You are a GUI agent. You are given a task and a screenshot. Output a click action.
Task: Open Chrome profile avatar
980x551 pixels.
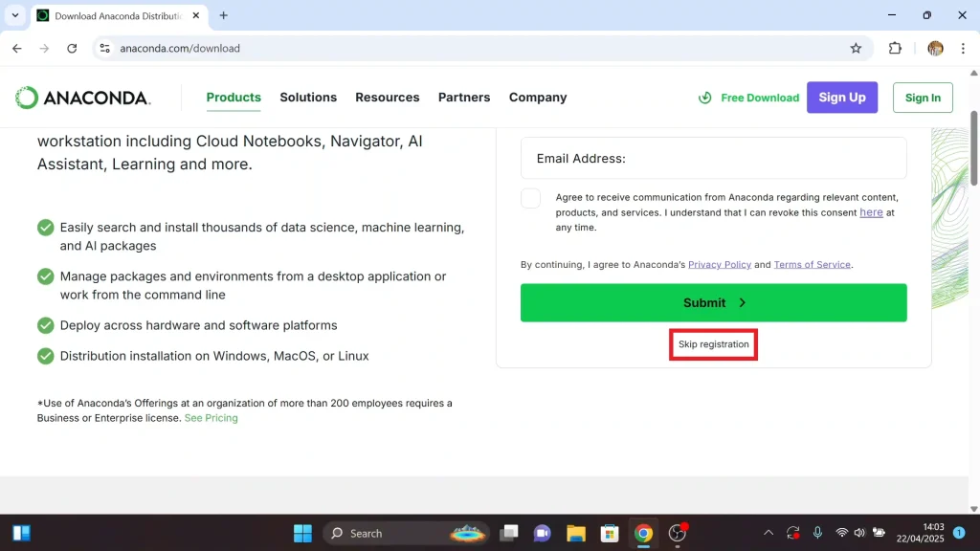pyautogui.click(x=935, y=48)
